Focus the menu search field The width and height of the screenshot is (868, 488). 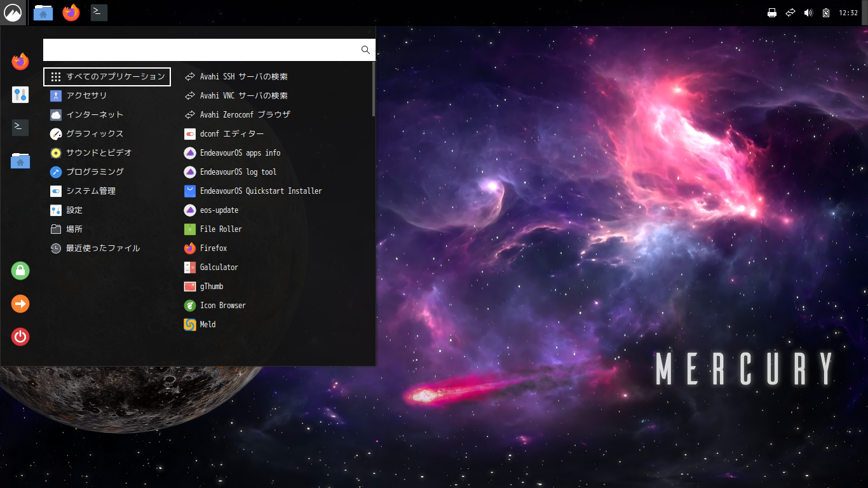point(209,50)
